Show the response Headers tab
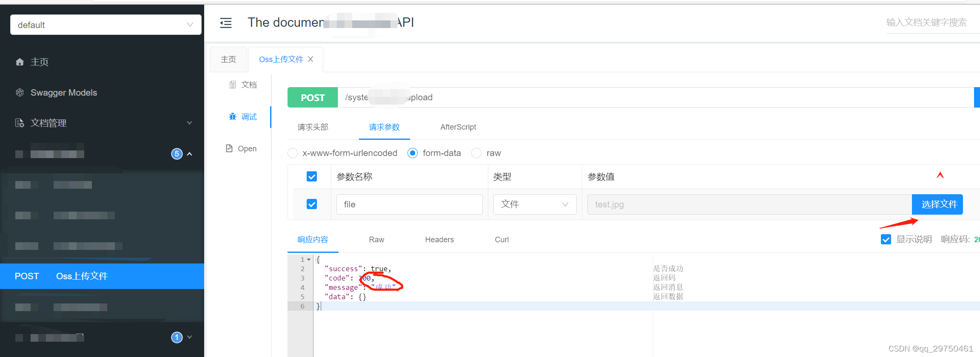980x357 pixels. click(x=439, y=240)
